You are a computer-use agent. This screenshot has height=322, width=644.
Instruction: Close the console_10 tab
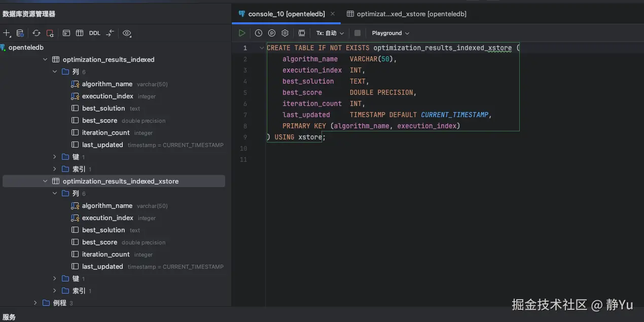click(x=333, y=14)
